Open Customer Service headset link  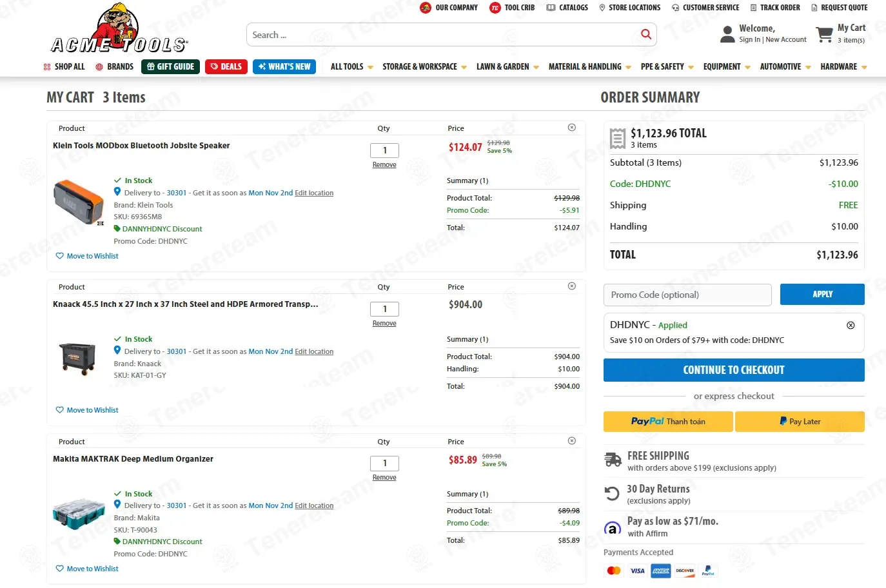click(x=705, y=8)
